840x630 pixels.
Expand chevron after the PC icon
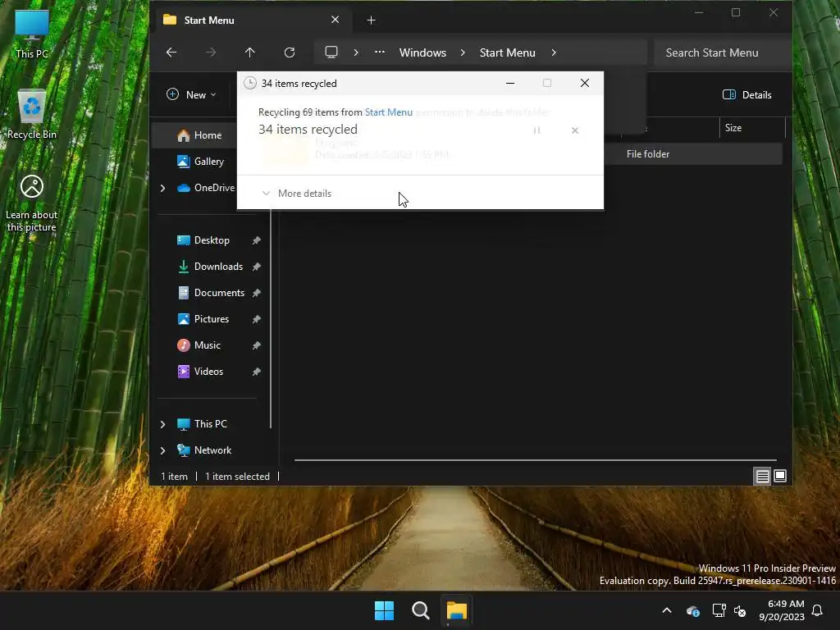356,52
